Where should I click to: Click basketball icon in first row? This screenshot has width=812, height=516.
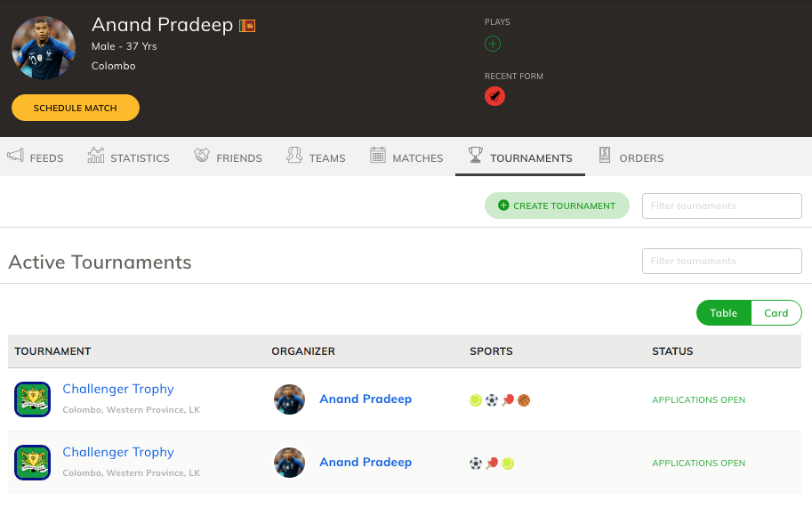(x=524, y=400)
